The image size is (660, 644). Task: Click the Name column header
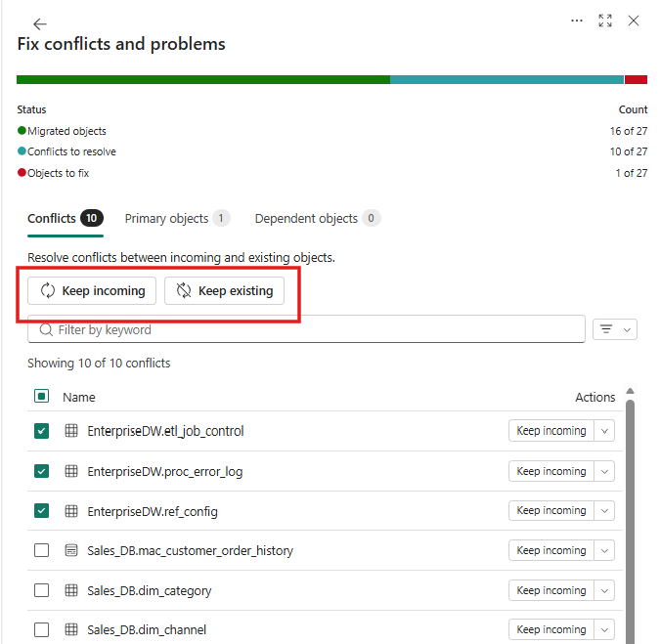tap(79, 397)
